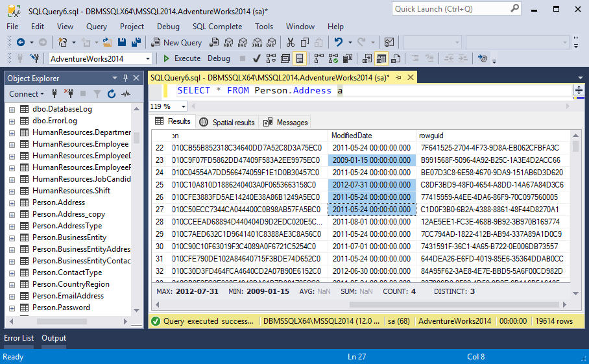Click the New Query toolbar button
Screen dimensions: 589x364
coord(176,42)
